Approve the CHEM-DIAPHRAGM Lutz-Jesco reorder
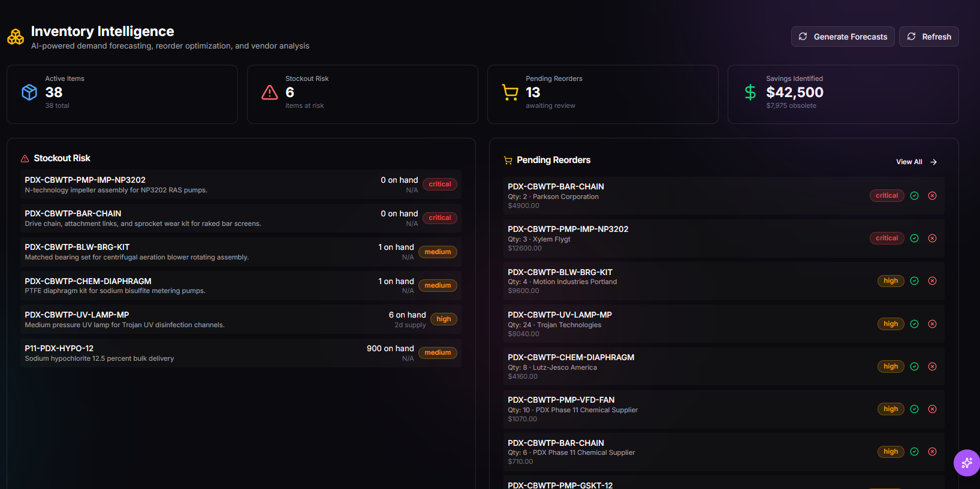 coord(915,367)
